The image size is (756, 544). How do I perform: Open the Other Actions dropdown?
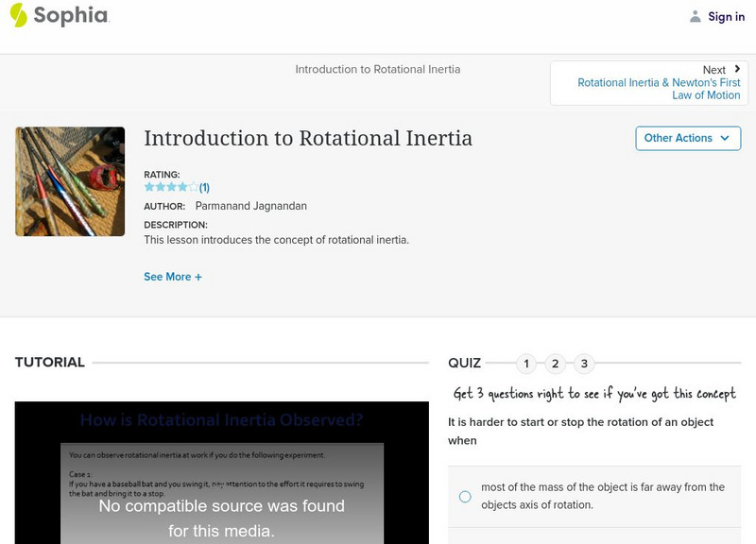pos(685,138)
